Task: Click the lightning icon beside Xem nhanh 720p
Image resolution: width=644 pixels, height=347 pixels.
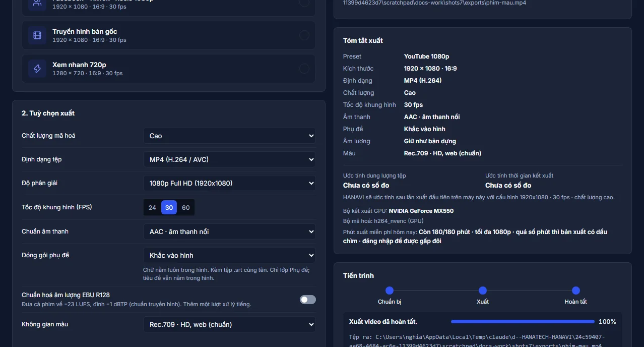Action: [x=37, y=69]
